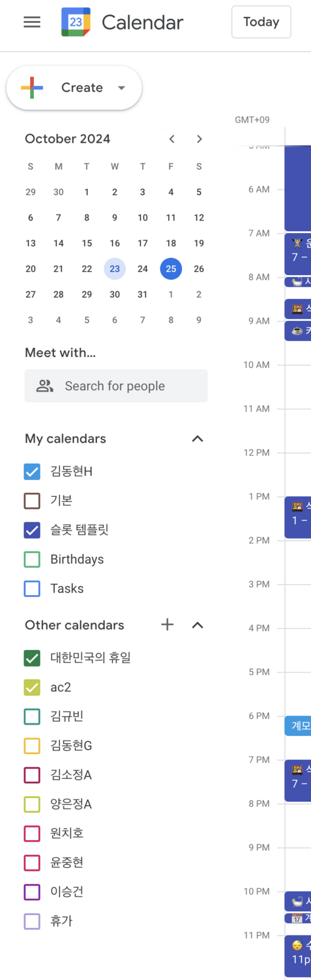
Task: Toggle the yellow-green ac2 calendar swatch
Action: [x=32, y=687]
